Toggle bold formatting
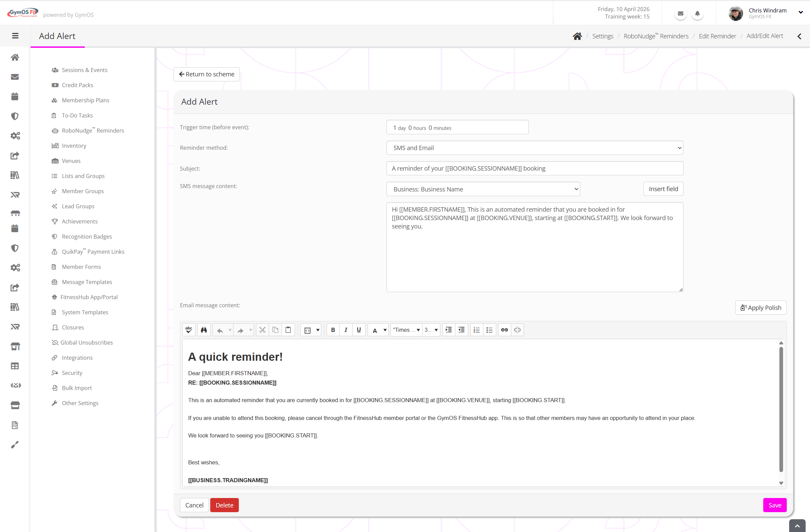The height and width of the screenshot is (532, 810). coord(333,330)
